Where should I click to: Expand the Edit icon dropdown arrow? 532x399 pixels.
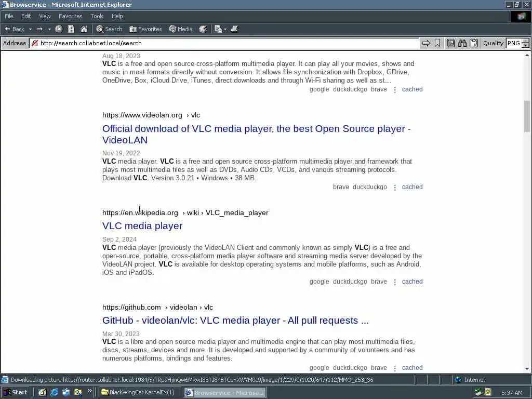click(x=225, y=29)
